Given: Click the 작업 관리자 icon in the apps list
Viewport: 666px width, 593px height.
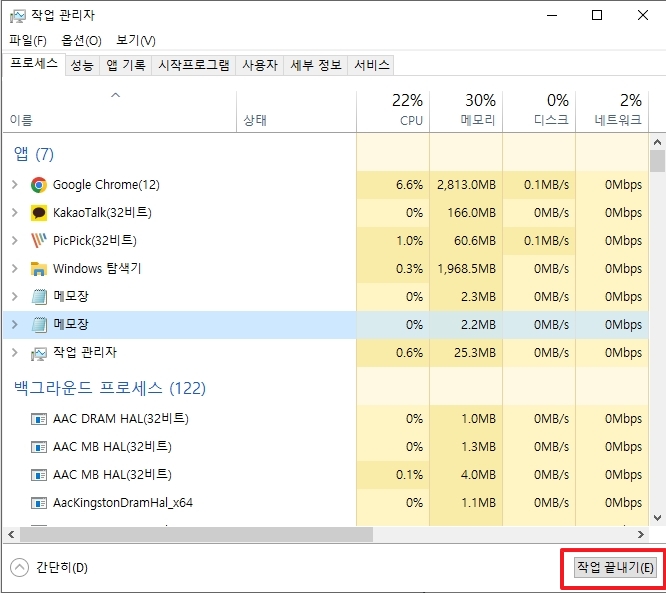Looking at the screenshot, I should pos(39,353).
